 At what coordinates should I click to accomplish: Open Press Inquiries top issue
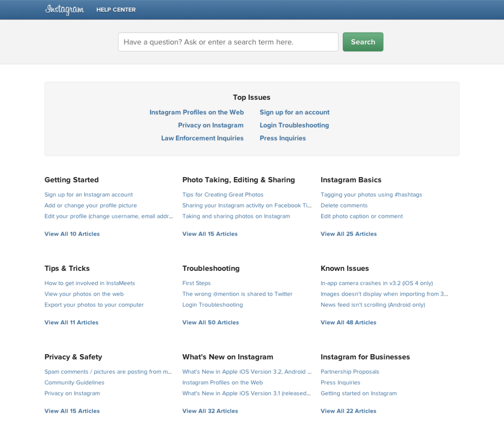coord(283,138)
